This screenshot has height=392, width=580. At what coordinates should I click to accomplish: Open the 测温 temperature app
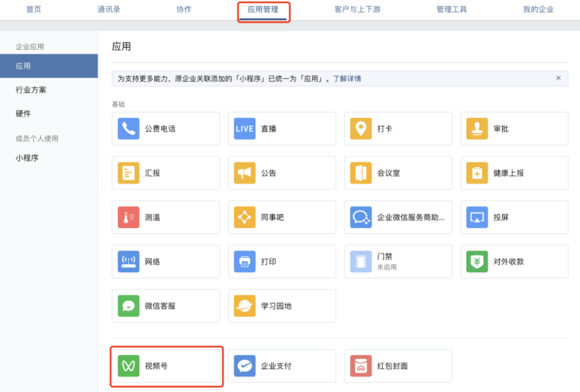165,217
